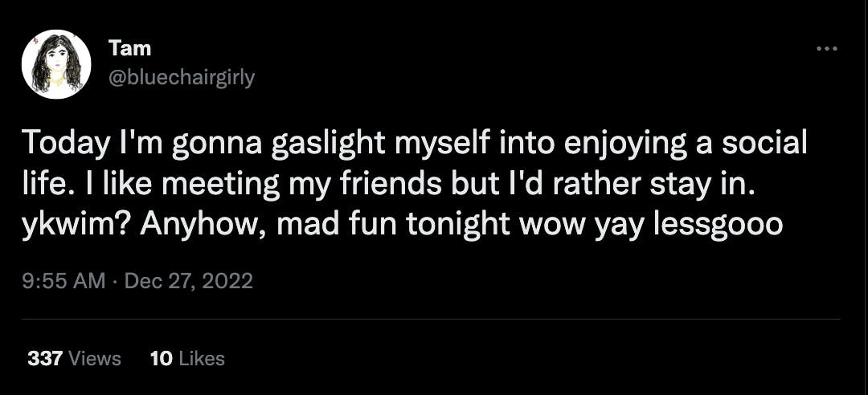Click the number 337 in the stats

46,358
